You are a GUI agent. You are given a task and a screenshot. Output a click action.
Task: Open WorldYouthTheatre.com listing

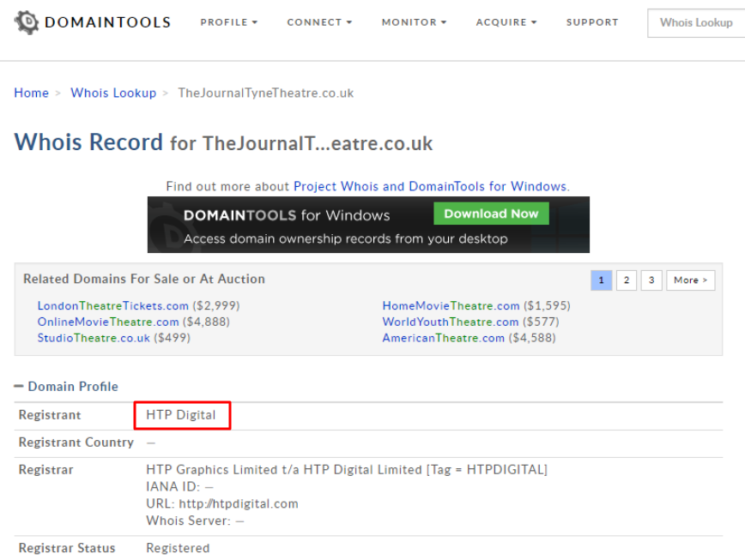click(451, 322)
